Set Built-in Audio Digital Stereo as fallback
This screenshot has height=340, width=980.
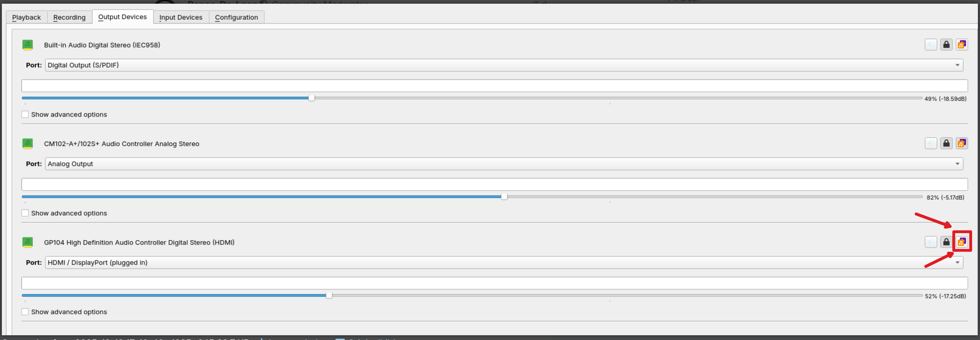point(961,45)
